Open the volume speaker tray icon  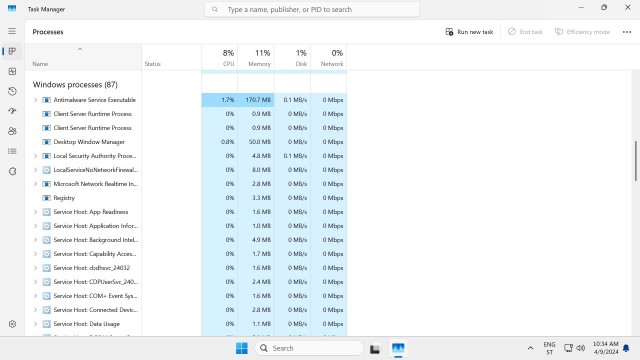(x=581, y=348)
